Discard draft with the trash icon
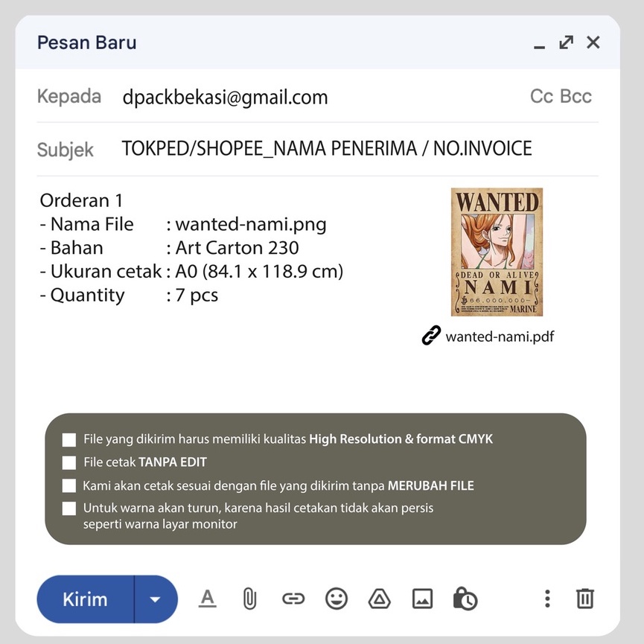This screenshot has height=644, width=644. 585,599
